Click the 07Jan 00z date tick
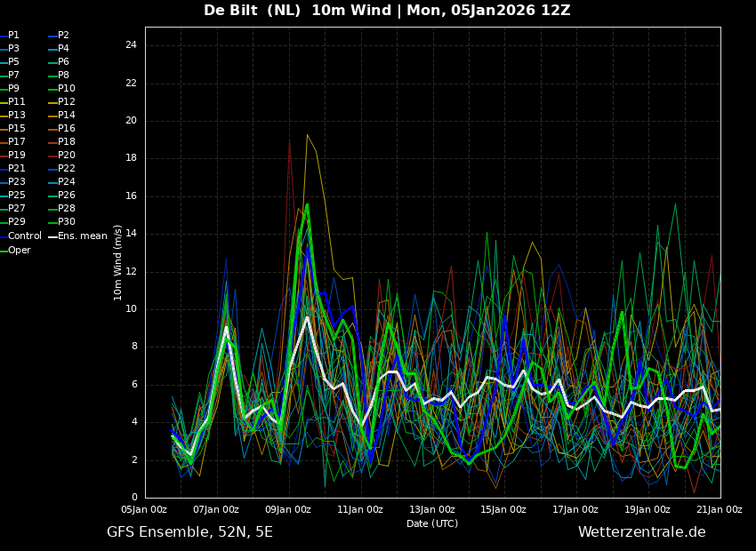The height and width of the screenshot is (551, 756). (216, 510)
